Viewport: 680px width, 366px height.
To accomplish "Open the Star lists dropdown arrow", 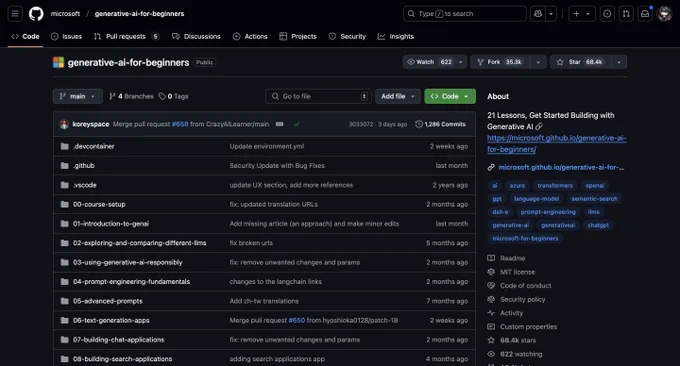I will tap(619, 62).
